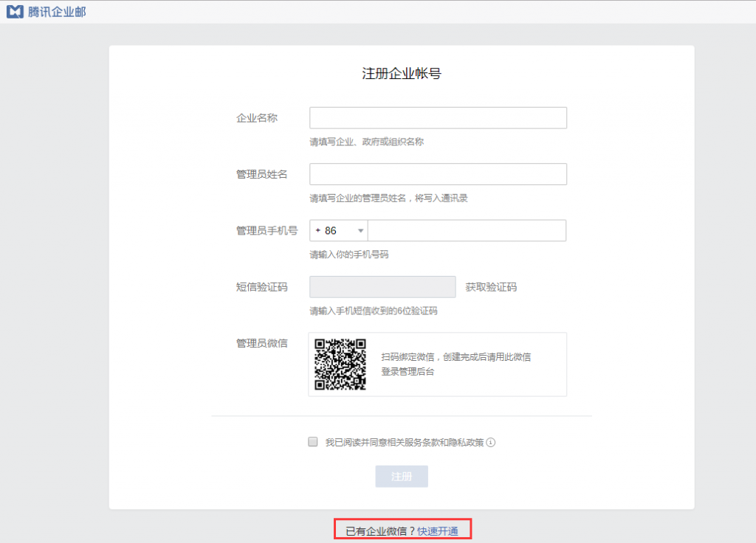This screenshot has width=756, height=543.
Task: Click the 企业名称 label
Action: coord(257,118)
